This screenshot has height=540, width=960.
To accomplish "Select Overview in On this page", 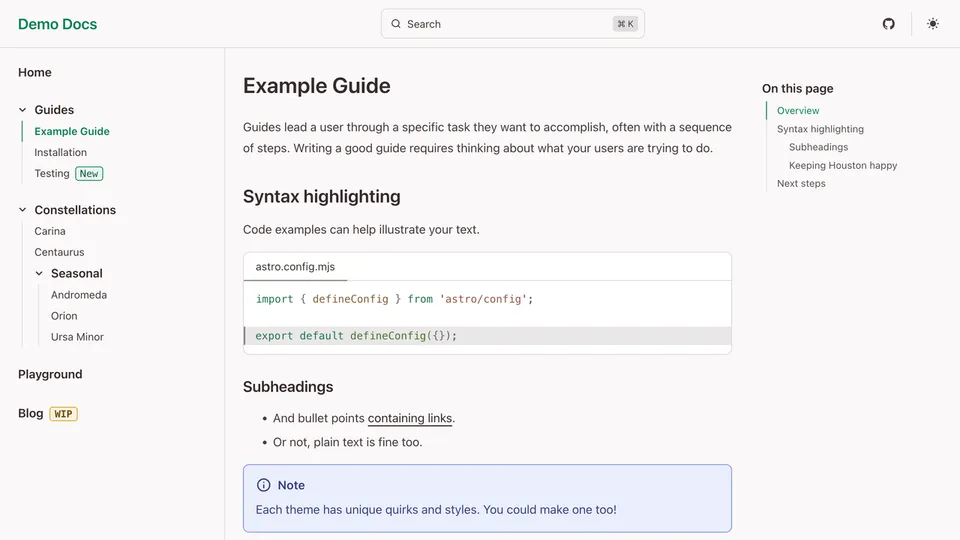I will [x=797, y=111].
